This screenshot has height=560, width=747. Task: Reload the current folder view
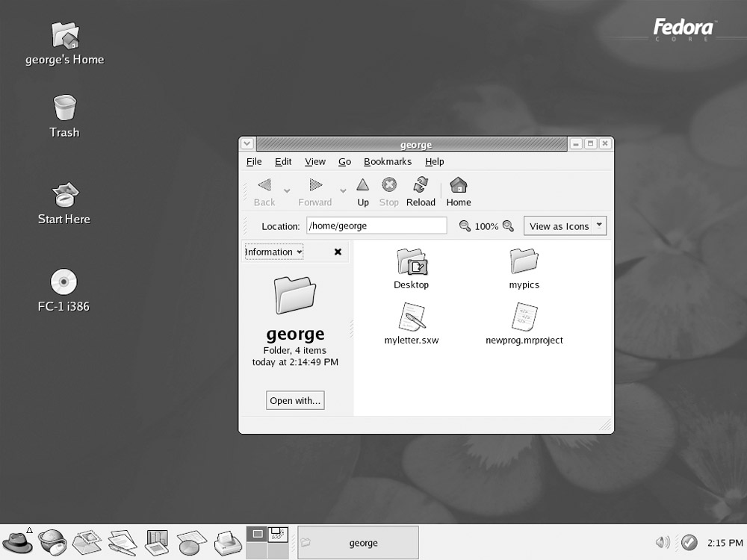tap(421, 185)
